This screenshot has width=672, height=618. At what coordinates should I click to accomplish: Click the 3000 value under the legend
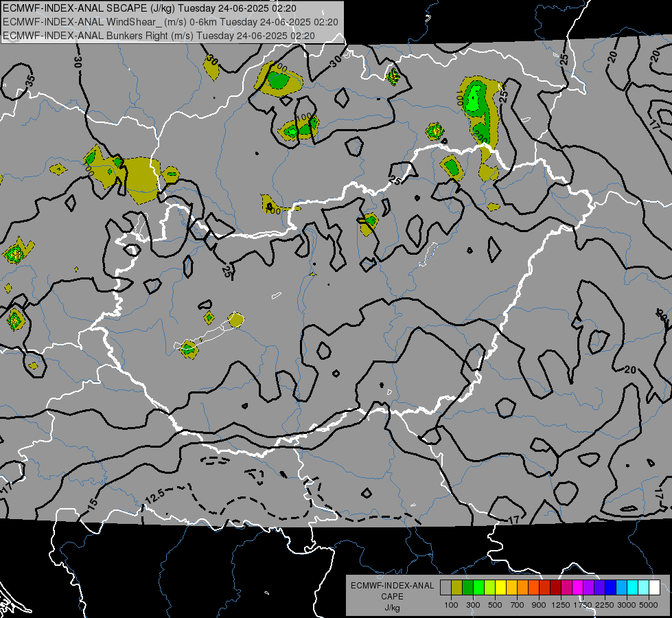[627, 605]
